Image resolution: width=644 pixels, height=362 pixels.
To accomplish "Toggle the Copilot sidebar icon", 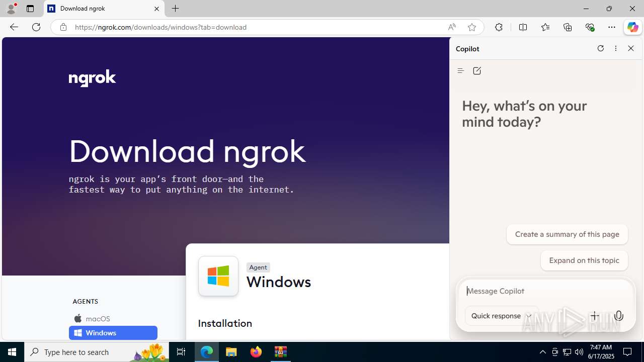I will pos(632,27).
